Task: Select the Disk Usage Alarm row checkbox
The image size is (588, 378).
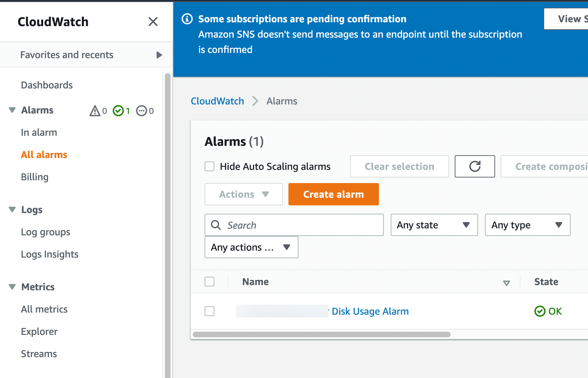Action: point(209,311)
